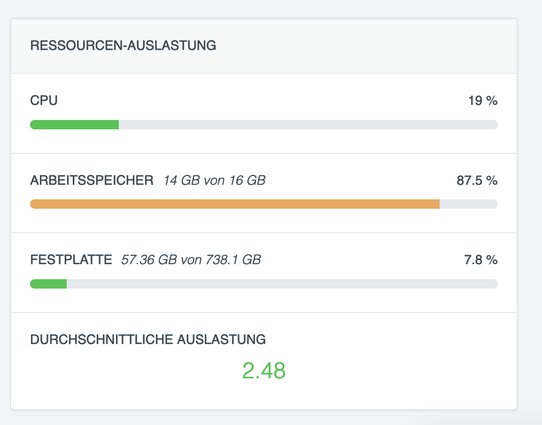Click the Arbeitsspeicher section row background
This screenshot has width=542, height=425.
tap(264, 193)
